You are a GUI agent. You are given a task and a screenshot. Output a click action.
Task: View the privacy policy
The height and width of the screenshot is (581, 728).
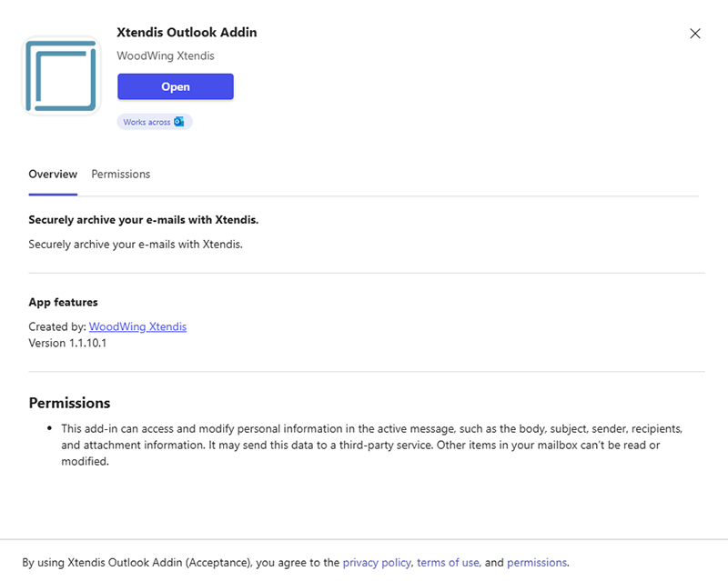(x=376, y=562)
